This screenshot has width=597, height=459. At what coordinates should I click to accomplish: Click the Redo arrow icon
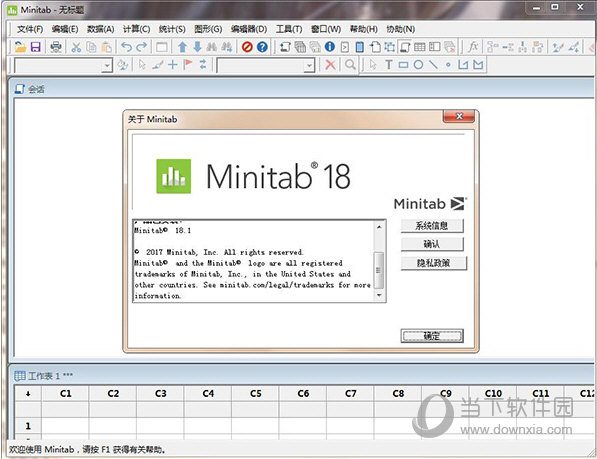click(x=142, y=47)
